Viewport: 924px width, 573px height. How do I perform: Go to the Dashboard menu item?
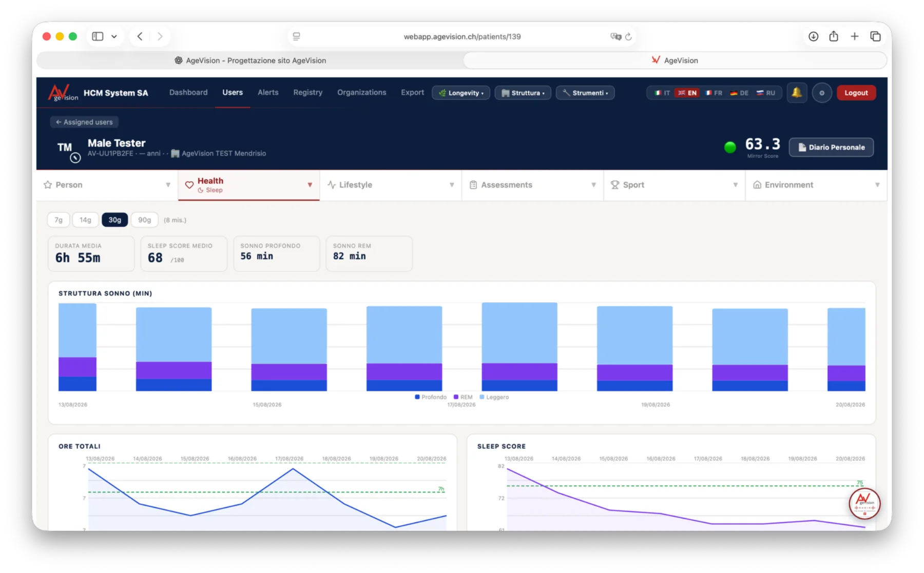coord(188,92)
